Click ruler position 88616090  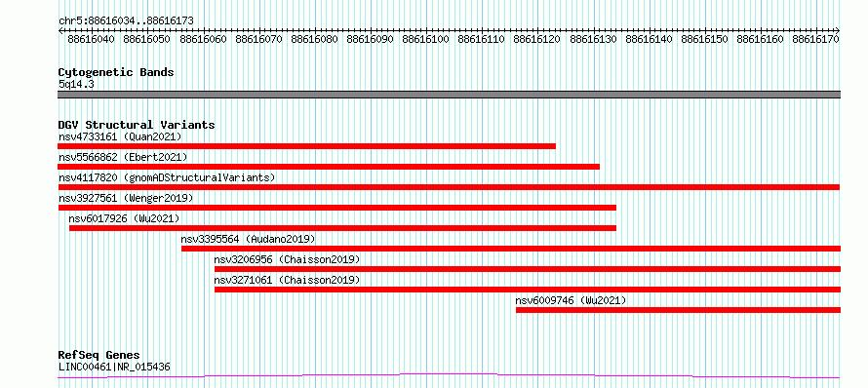pyautogui.click(x=371, y=39)
